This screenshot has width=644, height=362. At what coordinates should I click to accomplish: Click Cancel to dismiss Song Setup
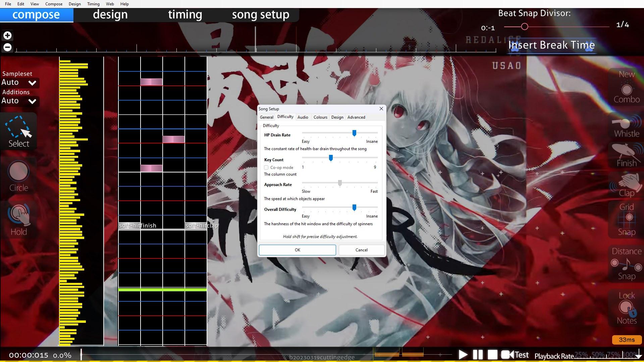[x=361, y=250]
